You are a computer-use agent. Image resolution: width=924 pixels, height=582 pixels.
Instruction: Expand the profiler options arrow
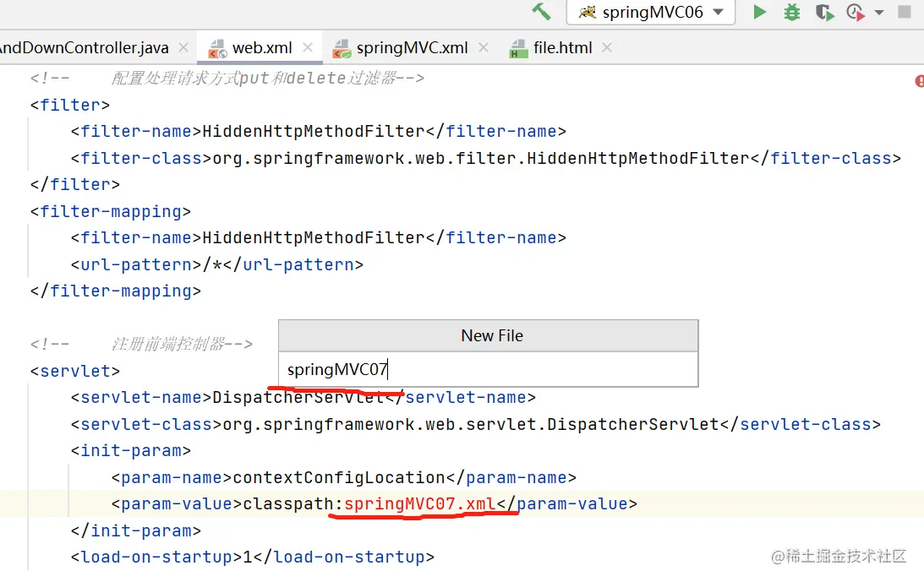click(x=879, y=13)
